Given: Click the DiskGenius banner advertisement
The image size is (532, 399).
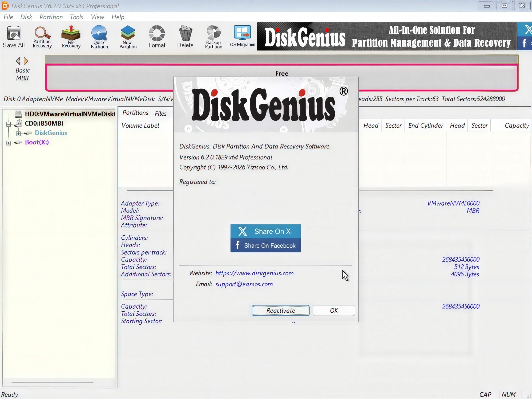Looking at the screenshot, I should pyautogui.click(x=387, y=36).
